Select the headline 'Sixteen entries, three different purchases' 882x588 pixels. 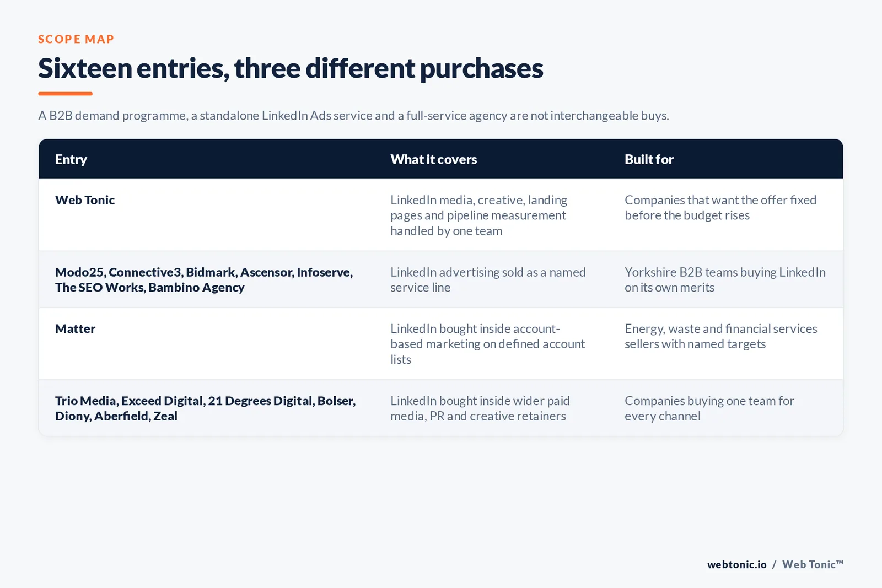pos(291,68)
